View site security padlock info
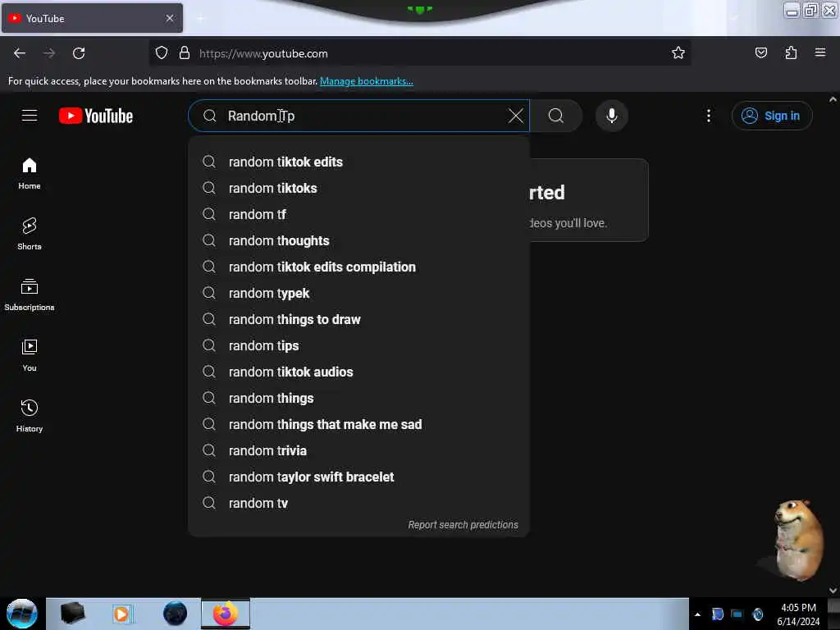Screen dimensions: 840x630 (x=185, y=53)
